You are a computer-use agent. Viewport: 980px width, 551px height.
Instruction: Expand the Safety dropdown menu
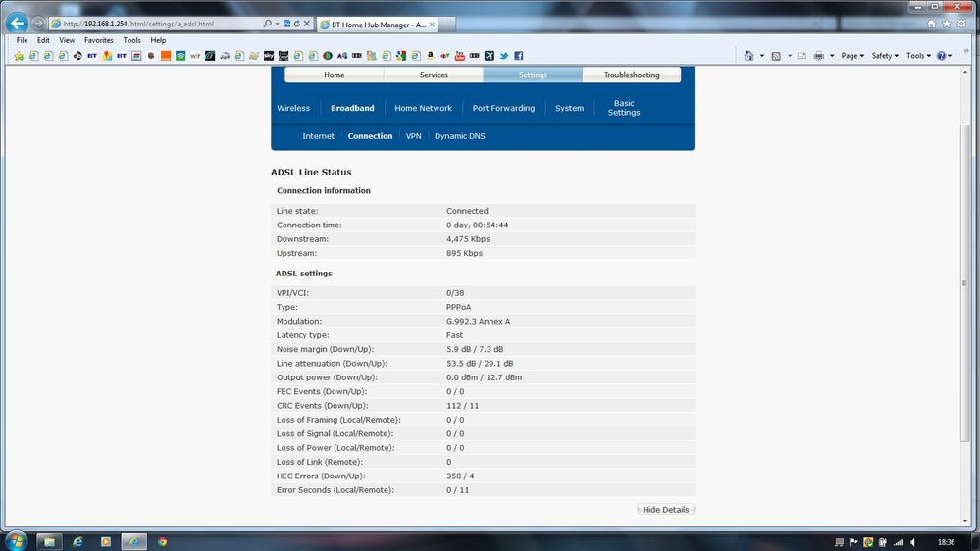tap(885, 56)
